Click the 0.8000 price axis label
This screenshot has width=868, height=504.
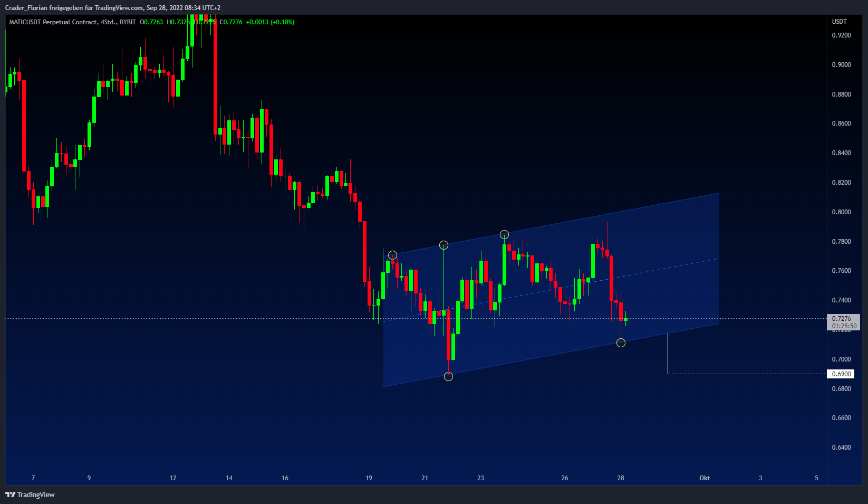[x=842, y=212]
